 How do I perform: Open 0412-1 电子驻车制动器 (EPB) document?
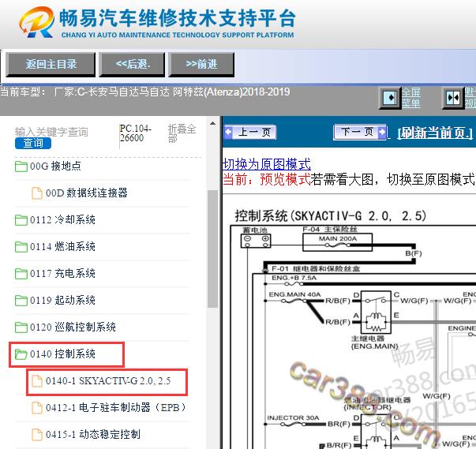click(116, 407)
